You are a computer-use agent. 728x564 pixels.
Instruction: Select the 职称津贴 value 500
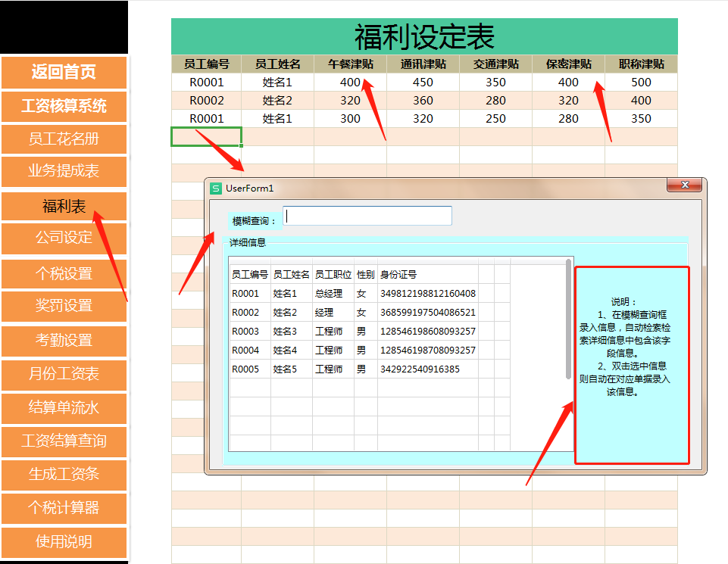(x=641, y=83)
